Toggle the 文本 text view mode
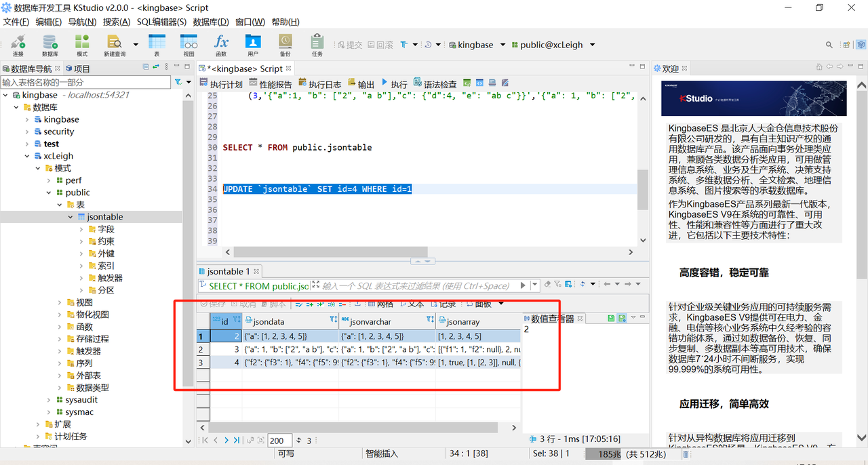 pyautogui.click(x=411, y=304)
